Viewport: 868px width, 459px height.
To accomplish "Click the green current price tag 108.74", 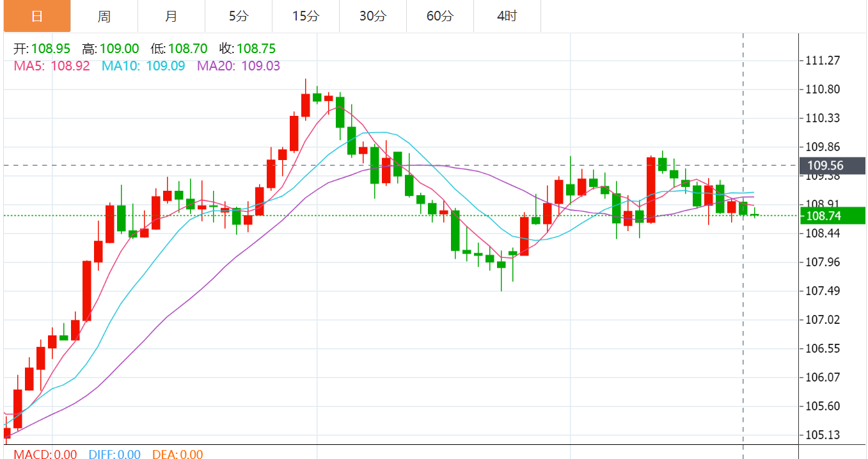I will click(832, 216).
